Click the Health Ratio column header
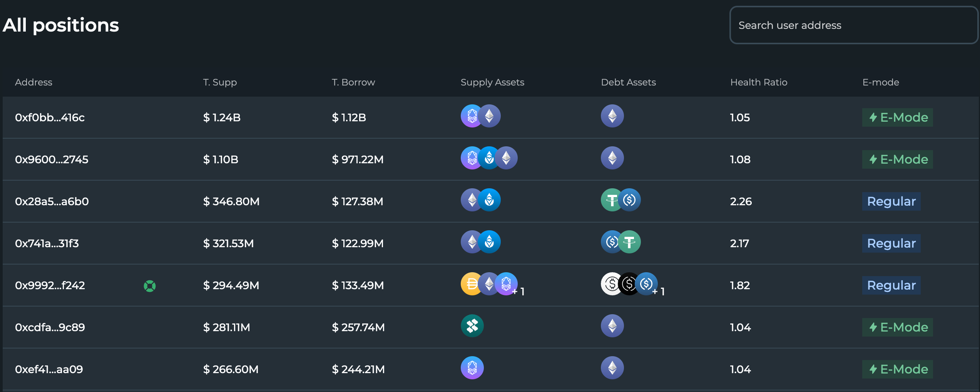The image size is (980, 392). pos(758,82)
